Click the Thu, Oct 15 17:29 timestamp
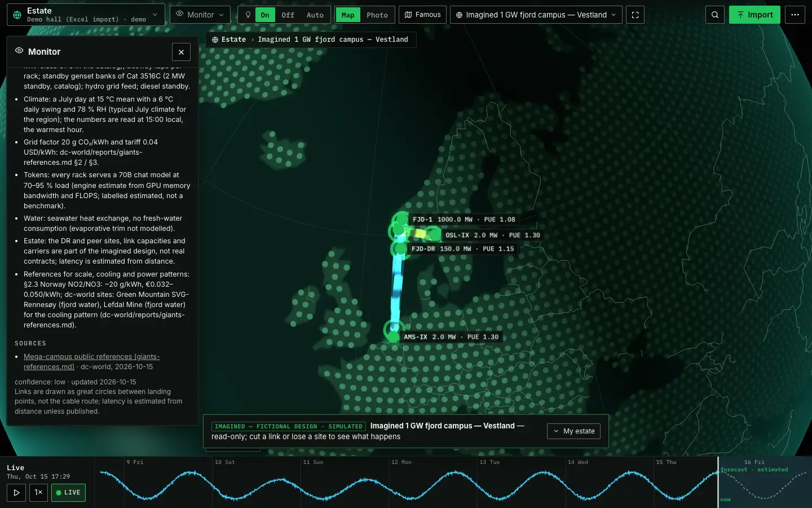The image size is (812, 508). click(x=38, y=476)
